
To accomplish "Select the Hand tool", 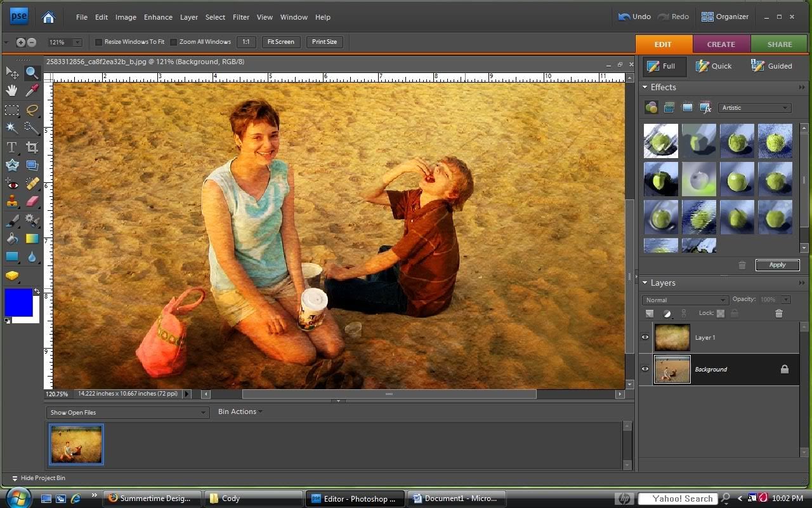I will point(11,91).
